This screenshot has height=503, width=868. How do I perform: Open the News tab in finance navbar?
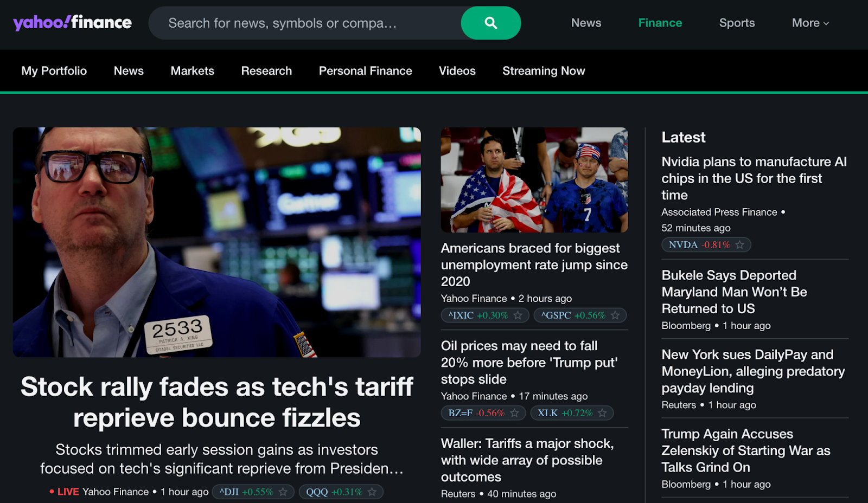(129, 71)
